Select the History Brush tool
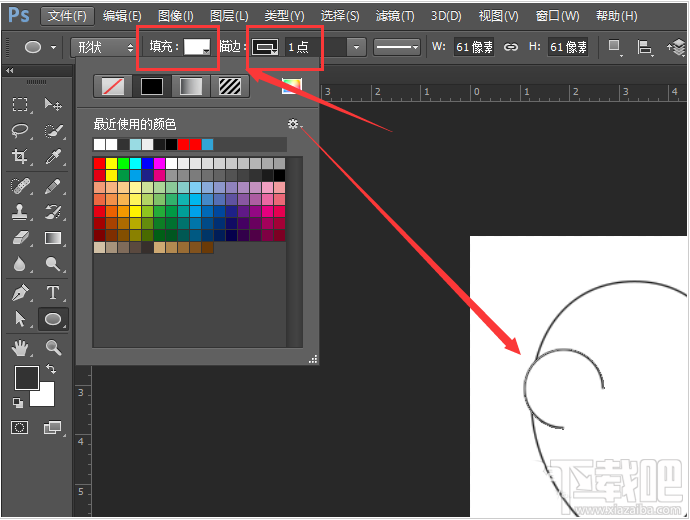The width and height of the screenshot is (690, 520). (53, 212)
